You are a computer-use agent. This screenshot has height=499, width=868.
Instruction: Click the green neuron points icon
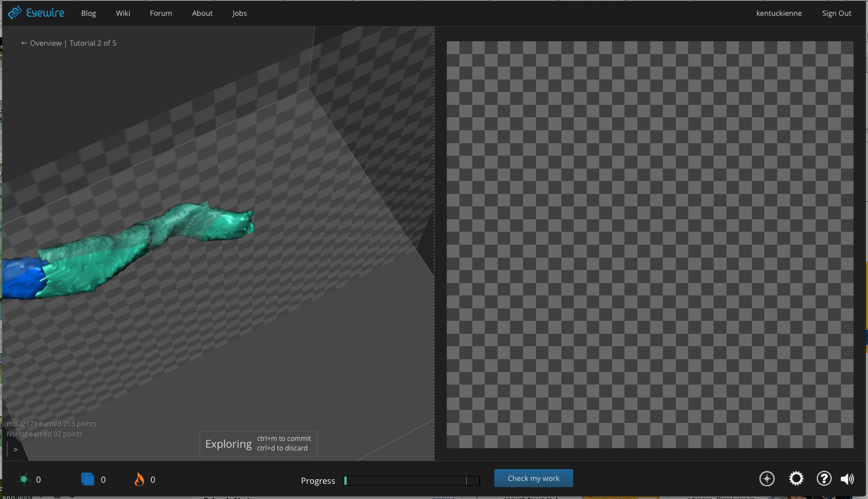(x=24, y=479)
